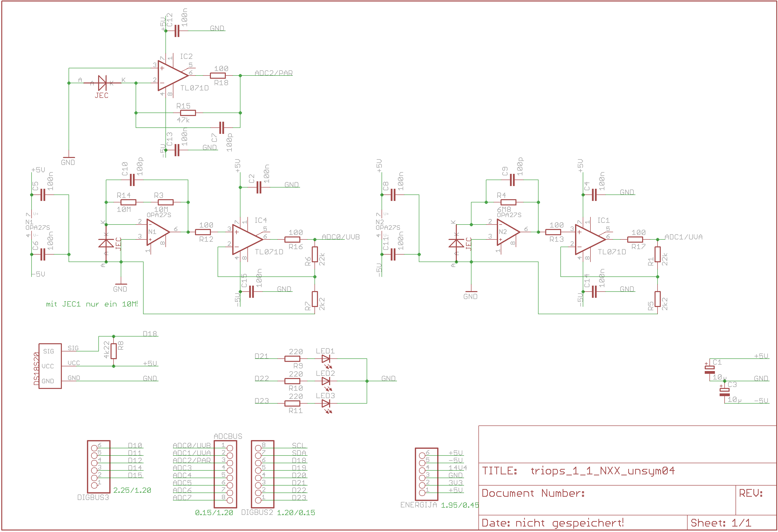Click the green '1.95/0.45' coordinate text
778x532 pixels.
460,505
